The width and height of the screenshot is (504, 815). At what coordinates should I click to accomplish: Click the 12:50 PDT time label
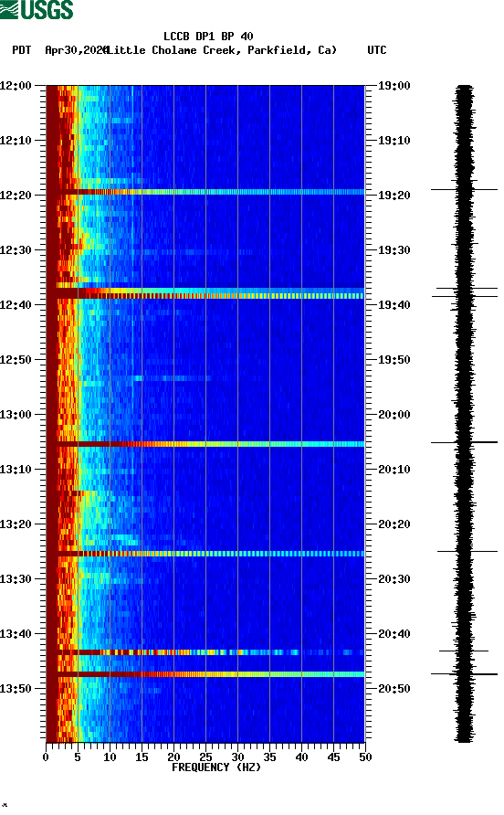pyautogui.click(x=16, y=360)
